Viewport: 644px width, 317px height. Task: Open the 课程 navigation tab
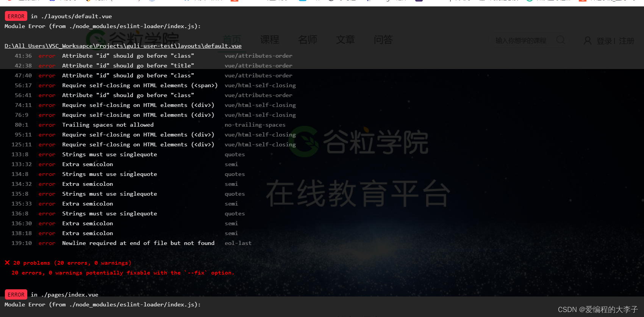pyautogui.click(x=270, y=40)
